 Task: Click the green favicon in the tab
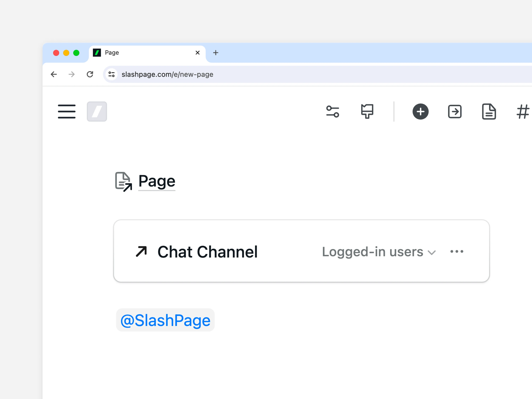97,53
